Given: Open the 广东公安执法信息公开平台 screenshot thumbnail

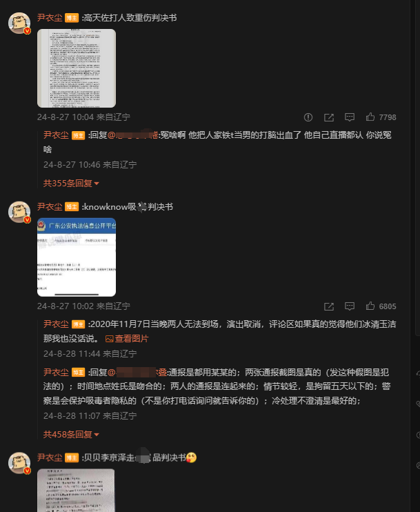Looking at the screenshot, I should 77,257.
